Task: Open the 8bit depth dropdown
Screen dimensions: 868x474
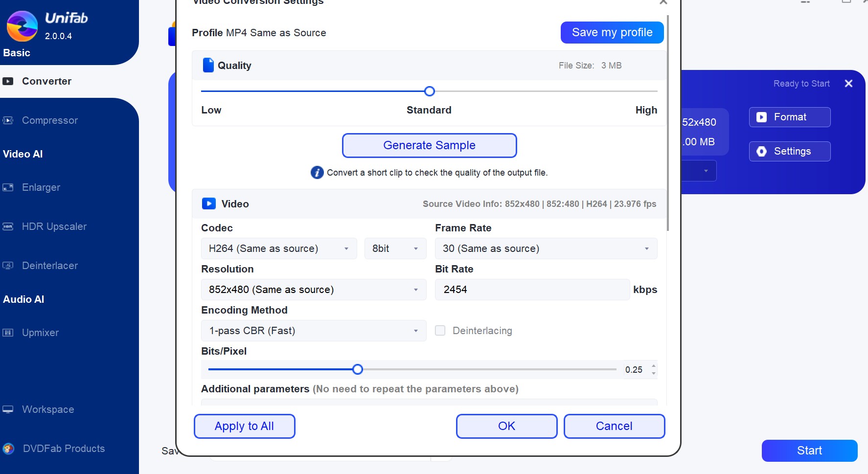Action: (x=395, y=248)
